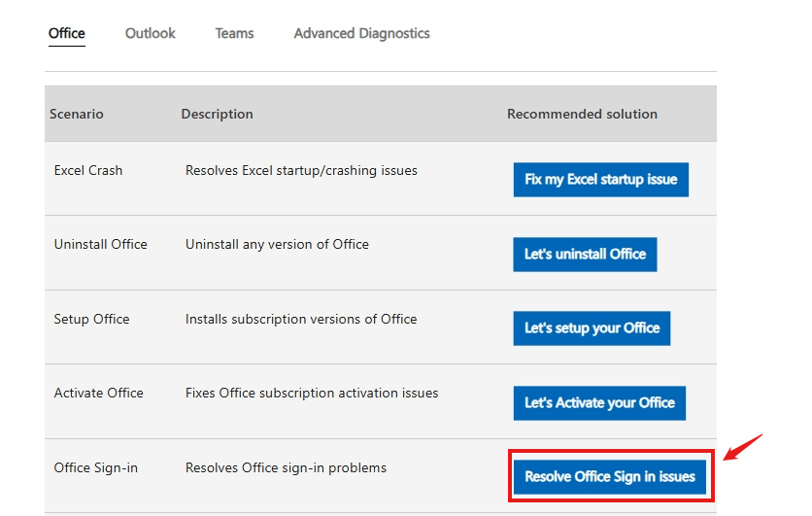Click 'Resolves Excel startup/crashing issues' description
The image size is (812, 516).
(x=301, y=170)
